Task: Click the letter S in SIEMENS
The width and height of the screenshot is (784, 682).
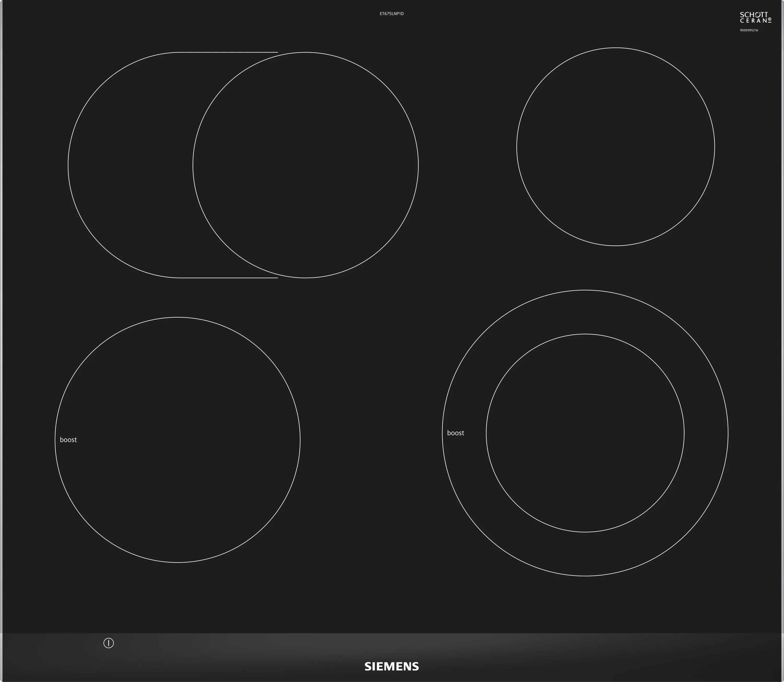Action: [x=368, y=666]
